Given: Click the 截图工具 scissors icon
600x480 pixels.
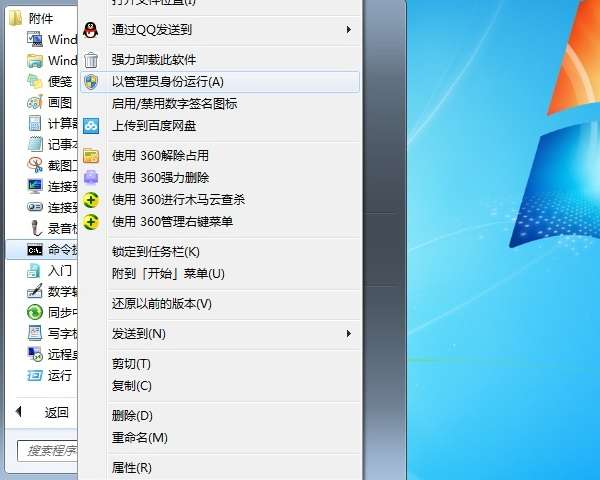Looking at the screenshot, I should pyautogui.click(x=35, y=165).
